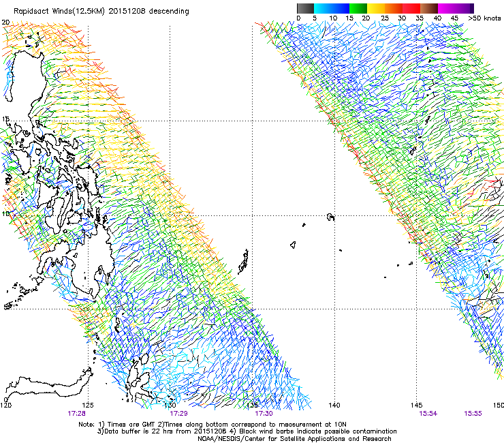Click the latitude '20' label at the map's left edge

click(x=5, y=22)
